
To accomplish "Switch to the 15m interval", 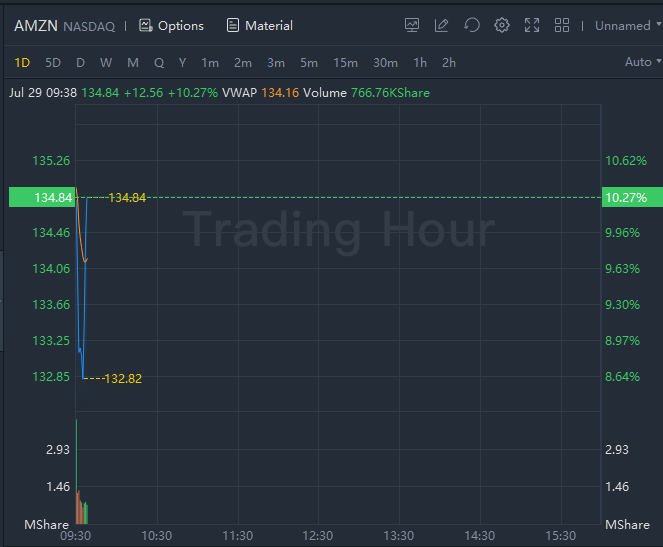I will [x=345, y=63].
